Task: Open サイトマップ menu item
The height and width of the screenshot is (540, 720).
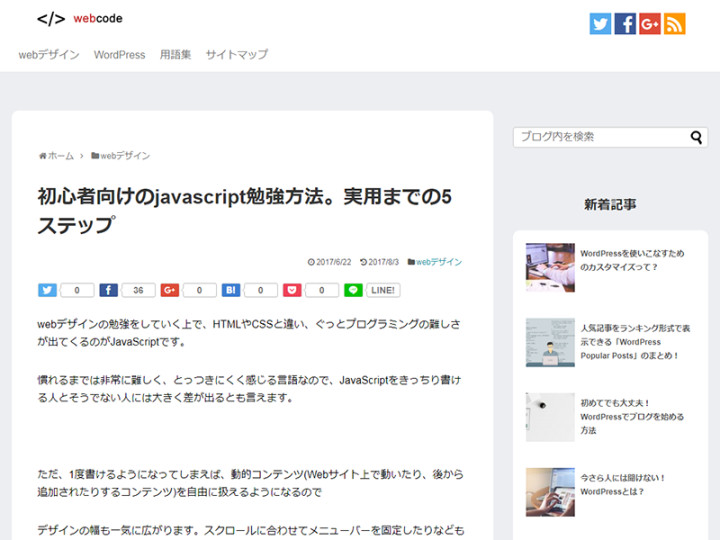Action: click(x=236, y=55)
